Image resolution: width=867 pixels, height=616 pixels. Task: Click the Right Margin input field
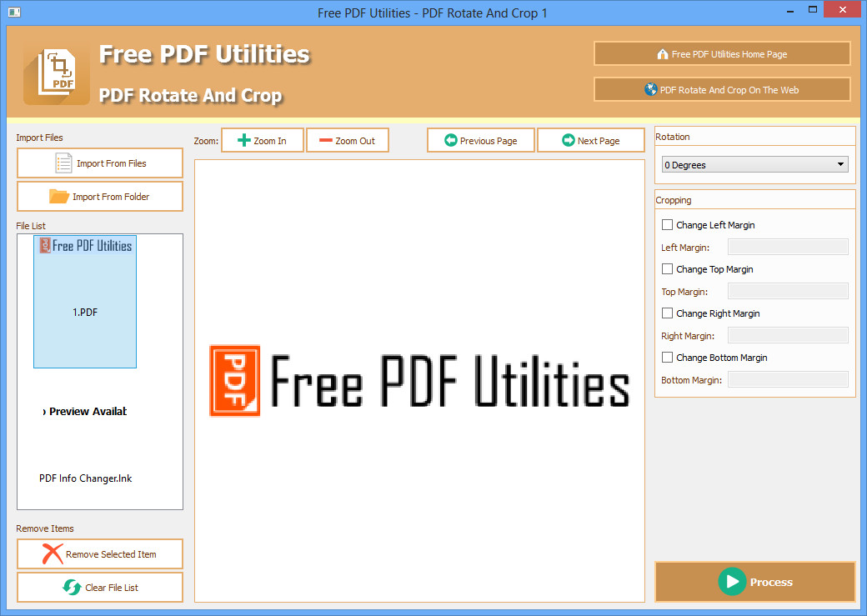[788, 335]
